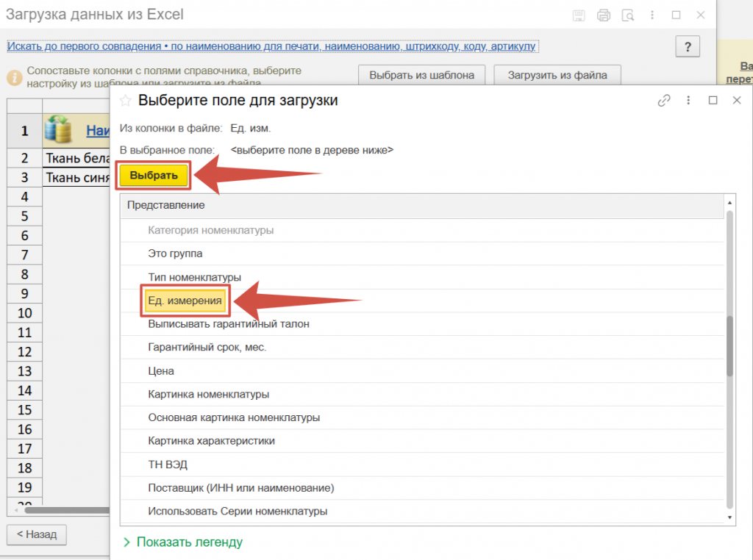The width and height of the screenshot is (753, 560).
Task: Open the search settings link at the top
Action: [272, 46]
